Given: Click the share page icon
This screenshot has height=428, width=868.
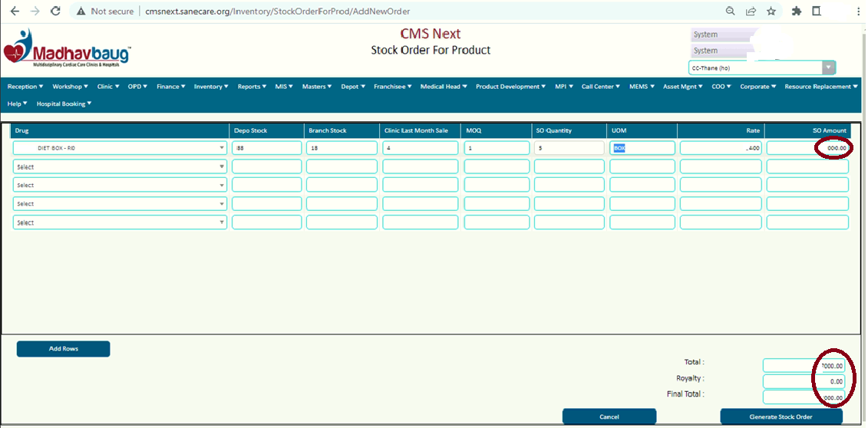Looking at the screenshot, I should coord(751,12).
